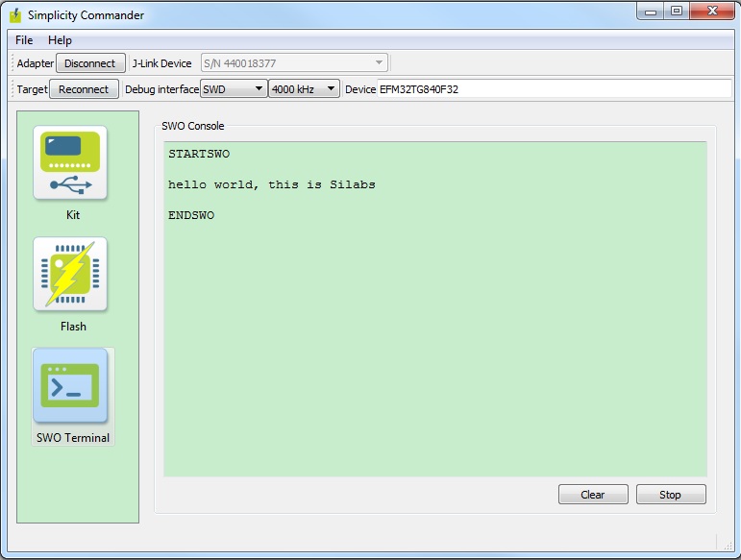Close the Simplicity Commander window
This screenshot has height=560, width=741.
pos(712,11)
